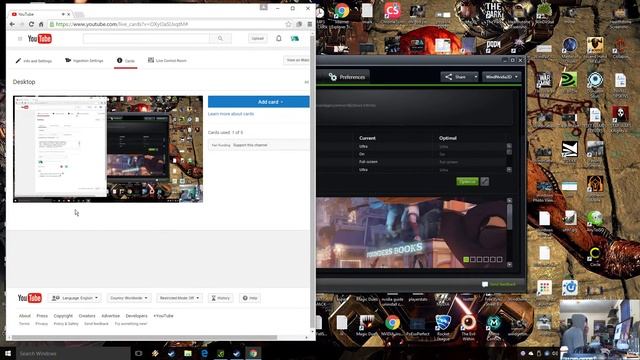Open the Rocket League desktop shortcut
Screen dimensions: 640x360
[x=443, y=327]
